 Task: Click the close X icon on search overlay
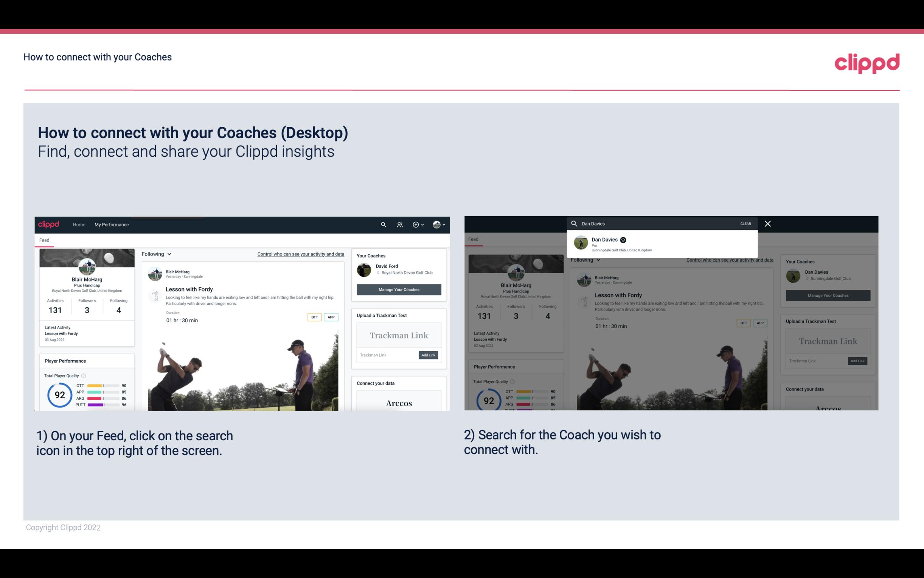tap(768, 224)
